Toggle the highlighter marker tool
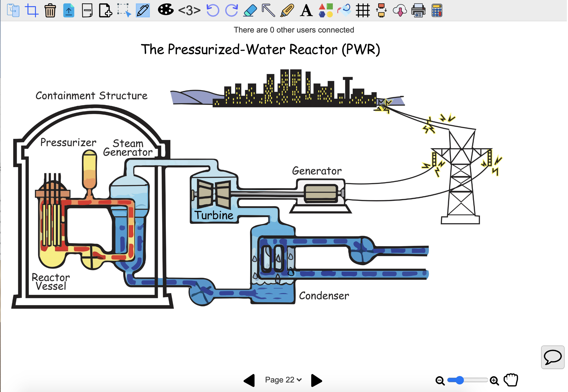The height and width of the screenshot is (392, 568). pyautogui.click(x=287, y=11)
